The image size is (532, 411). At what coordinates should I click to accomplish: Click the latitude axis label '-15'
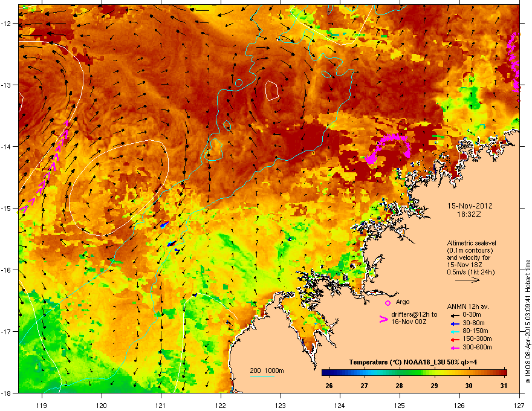tap(7, 208)
